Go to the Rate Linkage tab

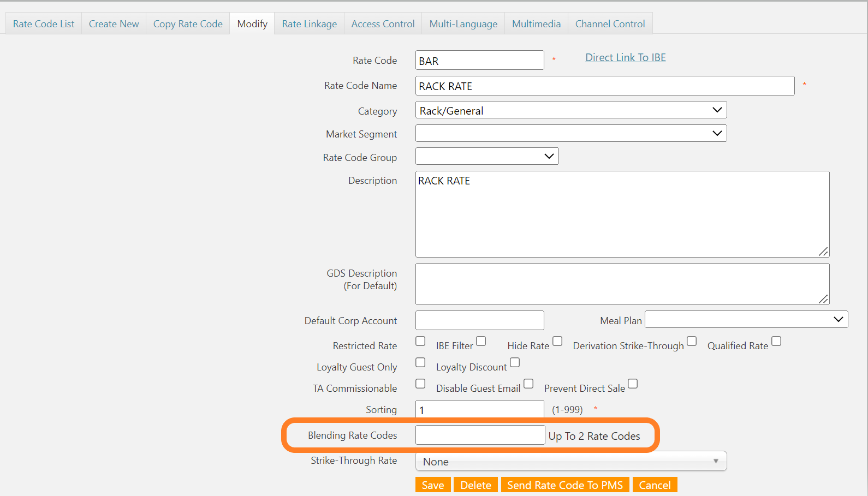tap(310, 24)
